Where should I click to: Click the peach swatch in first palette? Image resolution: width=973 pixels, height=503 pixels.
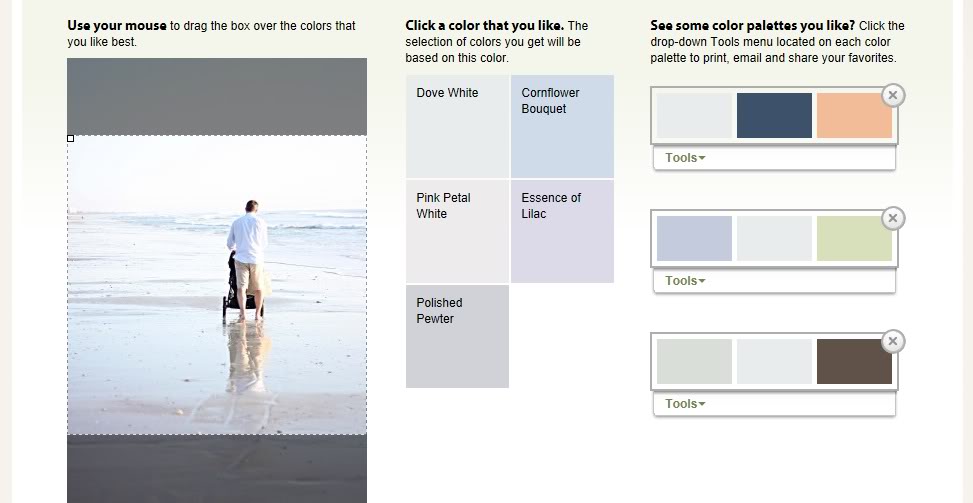click(x=854, y=115)
